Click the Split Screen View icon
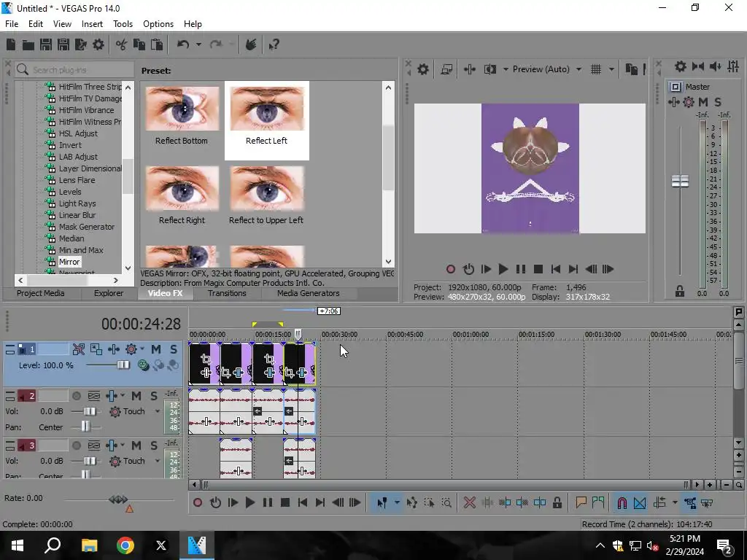Viewport: 747px width, 560px height. pyautogui.click(x=489, y=69)
